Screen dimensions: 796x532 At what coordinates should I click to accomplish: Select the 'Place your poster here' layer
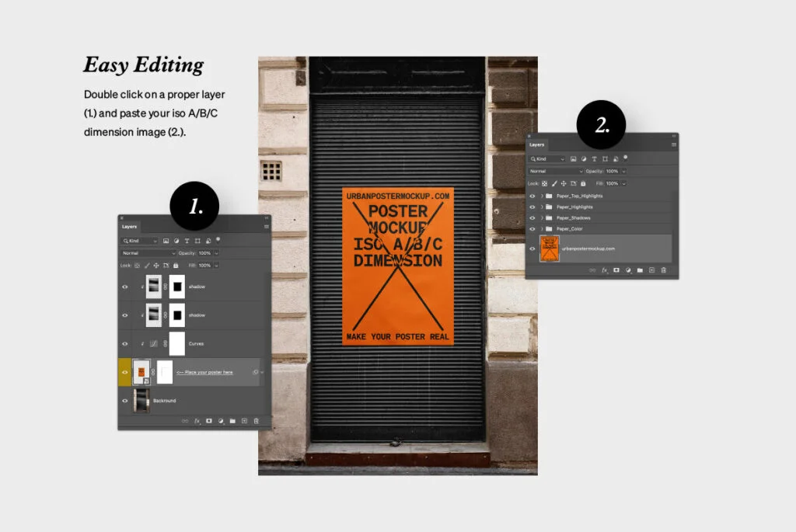pyautogui.click(x=204, y=373)
